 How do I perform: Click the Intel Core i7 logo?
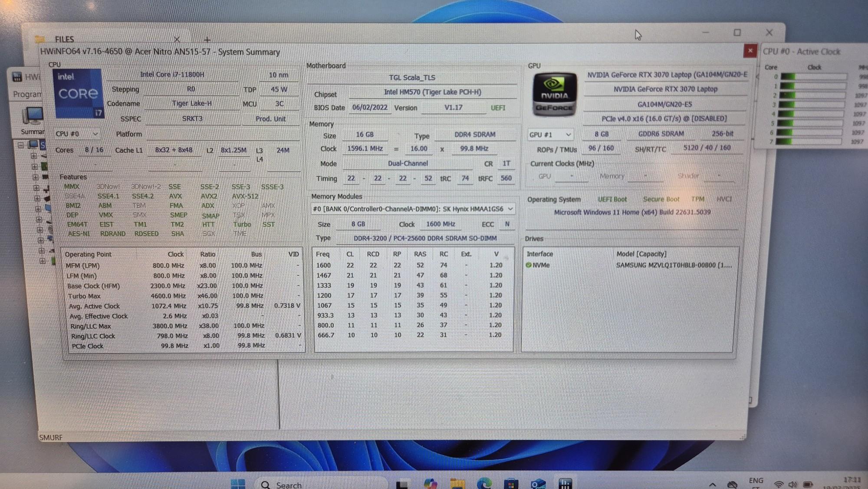pyautogui.click(x=79, y=94)
